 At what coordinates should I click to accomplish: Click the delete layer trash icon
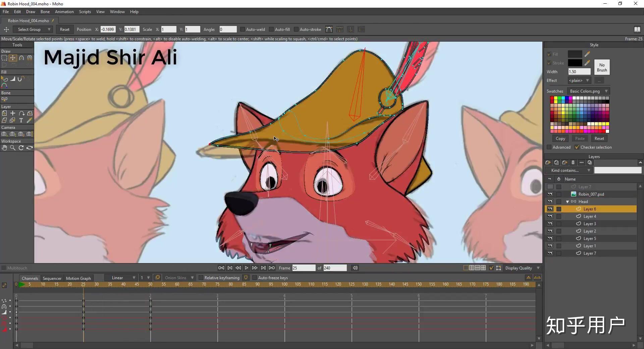tap(573, 162)
